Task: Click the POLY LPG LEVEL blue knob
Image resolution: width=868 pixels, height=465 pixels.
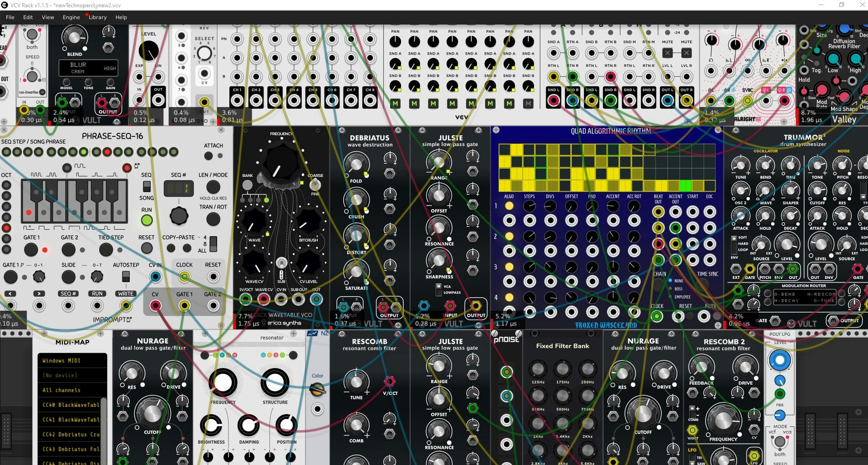Action: point(780,360)
